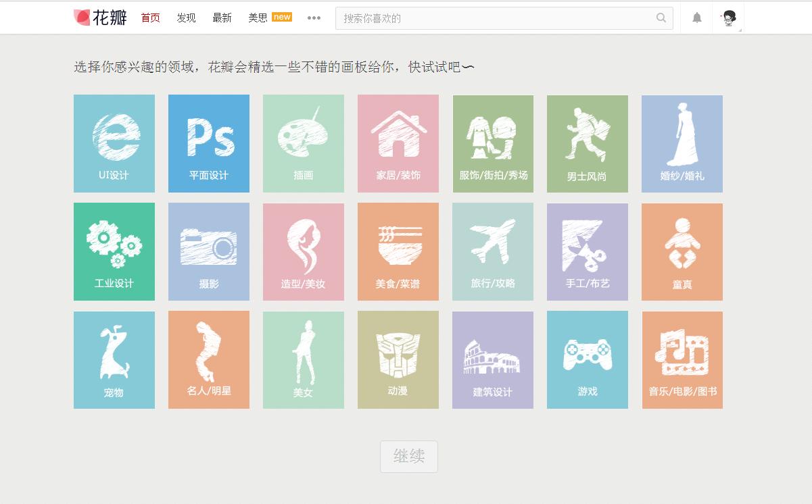Choose the 工业设计 gears tile
The image size is (812, 504).
click(114, 251)
